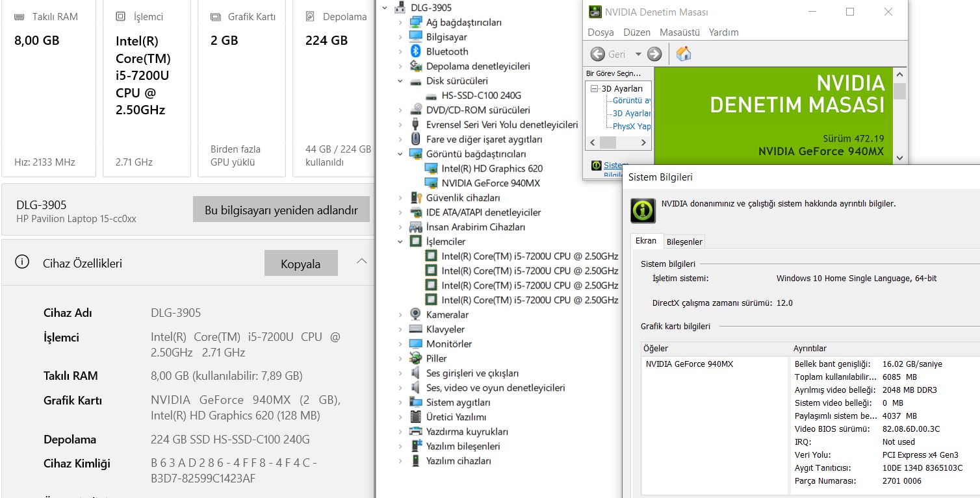Click the Fare ve diğer işaret aygıtları icon
The width and height of the screenshot is (980, 498).
(x=416, y=139)
